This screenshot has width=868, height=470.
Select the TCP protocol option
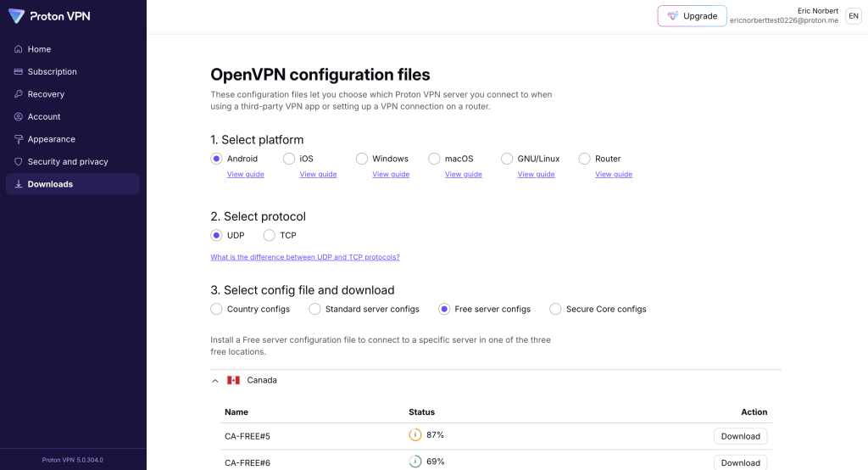tap(270, 235)
